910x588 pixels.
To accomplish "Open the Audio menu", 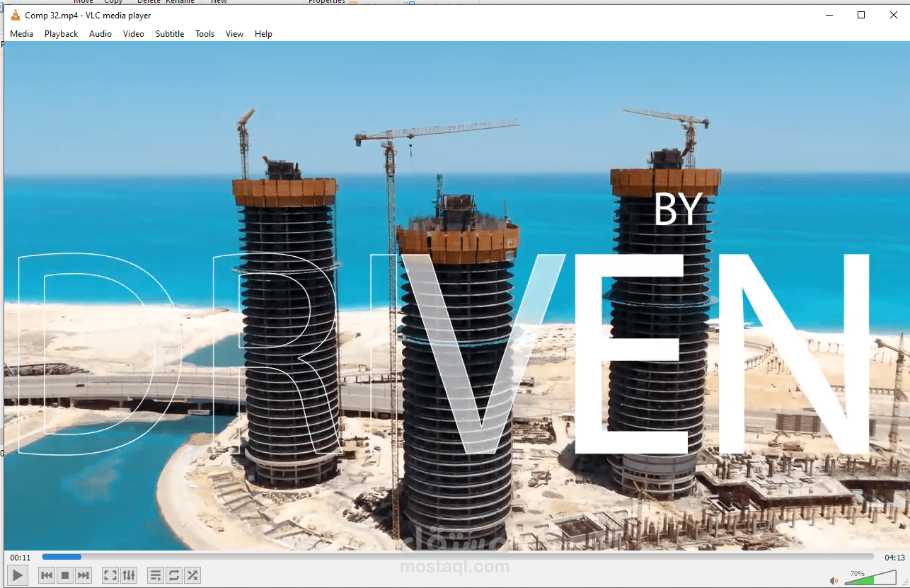I will [100, 34].
